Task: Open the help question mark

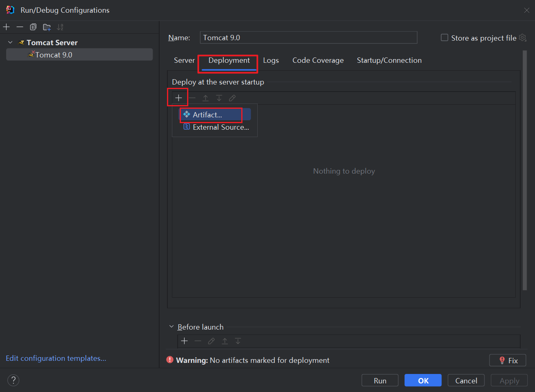Action: [x=14, y=380]
